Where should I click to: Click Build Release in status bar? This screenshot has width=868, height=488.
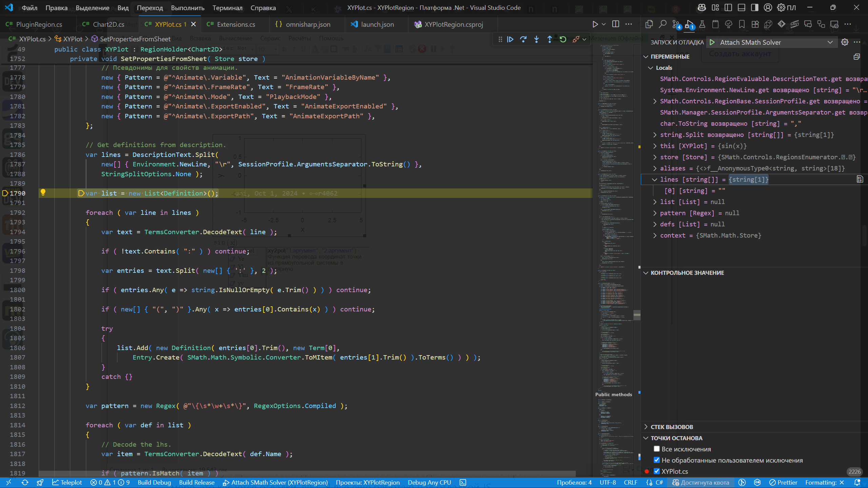pyautogui.click(x=197, y=482)
